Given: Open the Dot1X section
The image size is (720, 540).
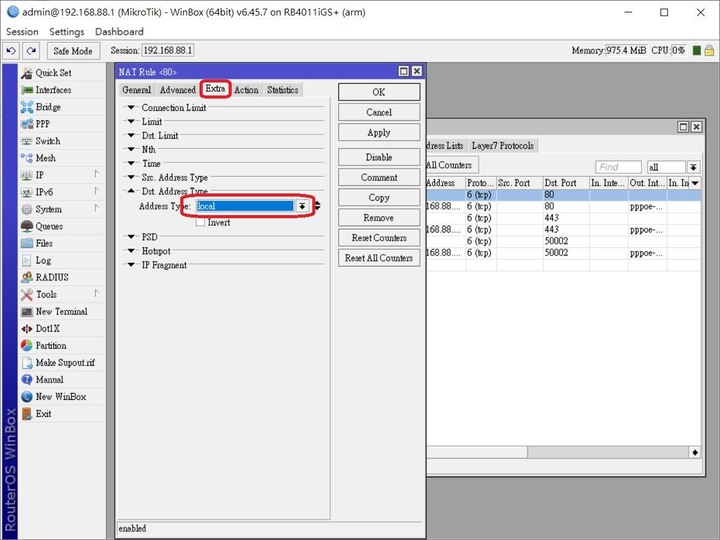Looking at the screenshot, I should click(47, 329).
